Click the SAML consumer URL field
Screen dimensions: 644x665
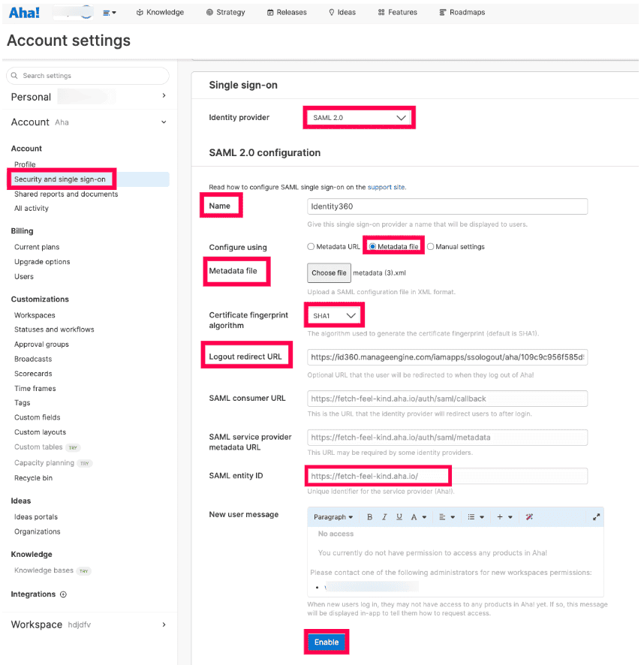(x=447, y=399)
